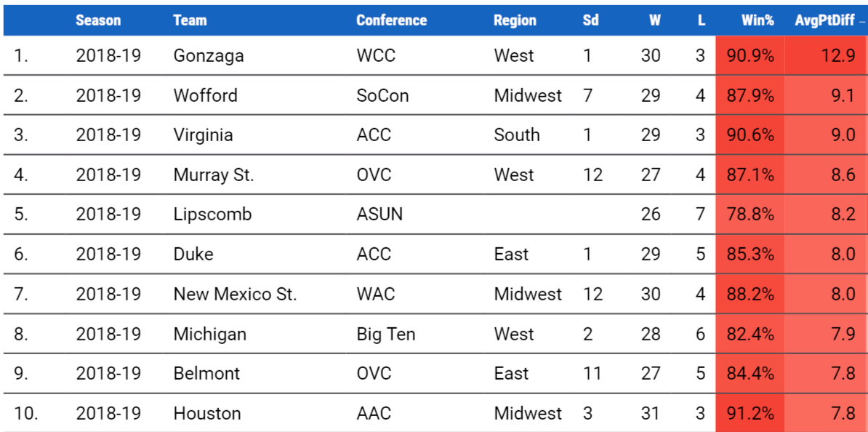The width and height of the screenshot is (868, 432).
Task: Click the L losses column header
Action: pos(702,20)
